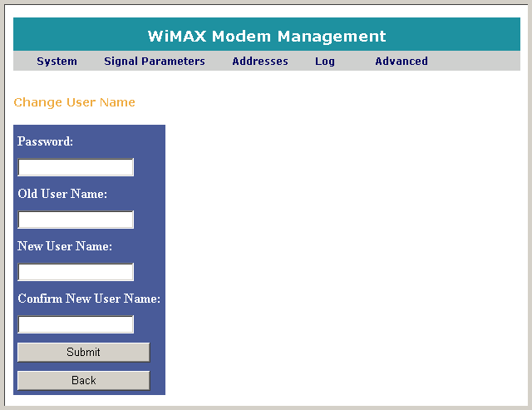Open the Advanced menu
This screenshot has width=532, height=410.
pos(401,61)
